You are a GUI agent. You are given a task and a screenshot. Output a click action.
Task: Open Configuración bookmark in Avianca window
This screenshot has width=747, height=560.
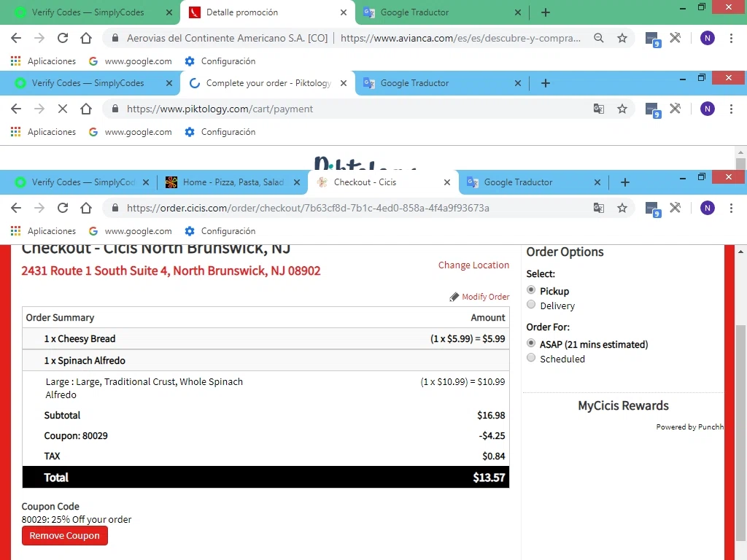click(220, 61)
